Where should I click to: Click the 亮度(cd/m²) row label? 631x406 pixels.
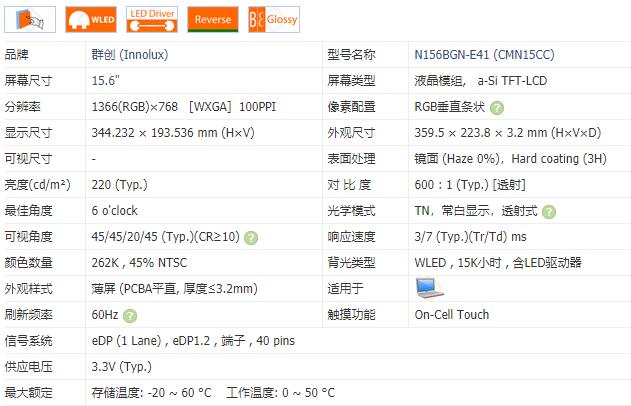(37, 185)
